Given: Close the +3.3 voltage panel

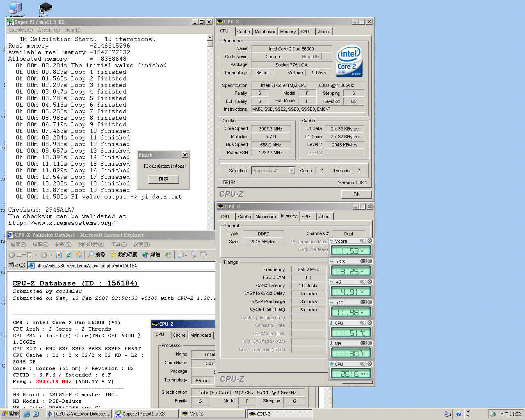Looking at the screenshot, I should (x=370, y=261).
